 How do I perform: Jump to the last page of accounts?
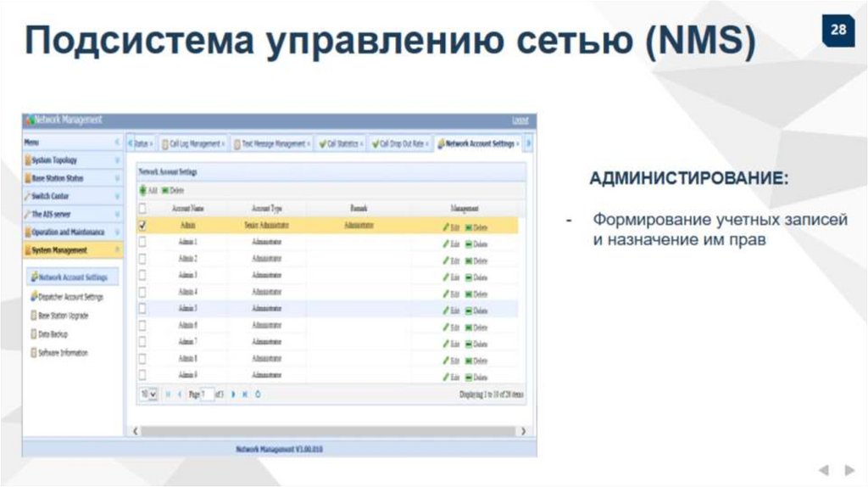pyautogui.click(x=245, y=395)
